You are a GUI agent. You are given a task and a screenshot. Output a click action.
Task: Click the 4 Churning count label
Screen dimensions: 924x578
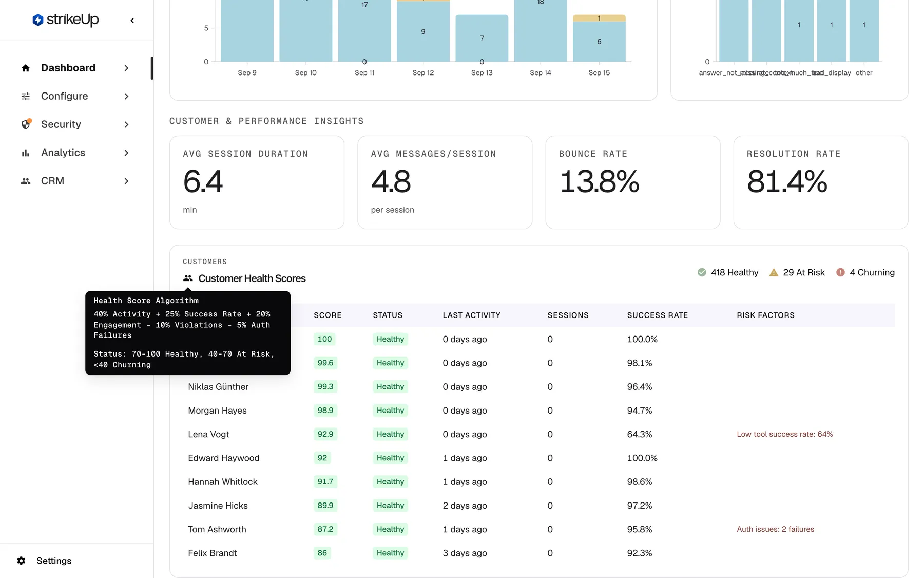872,272
